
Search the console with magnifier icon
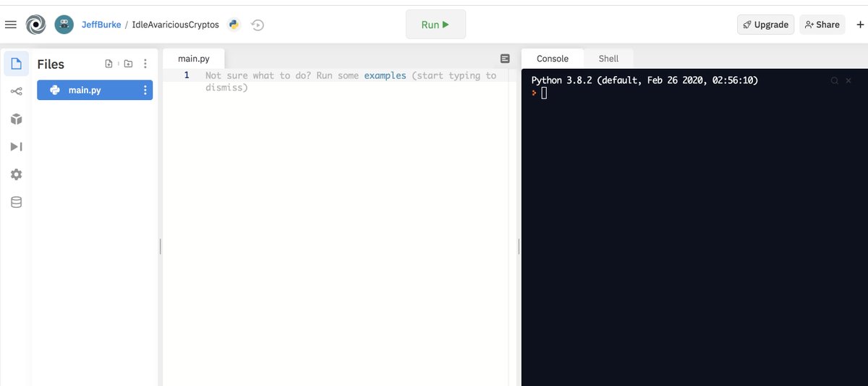[835, 80]
